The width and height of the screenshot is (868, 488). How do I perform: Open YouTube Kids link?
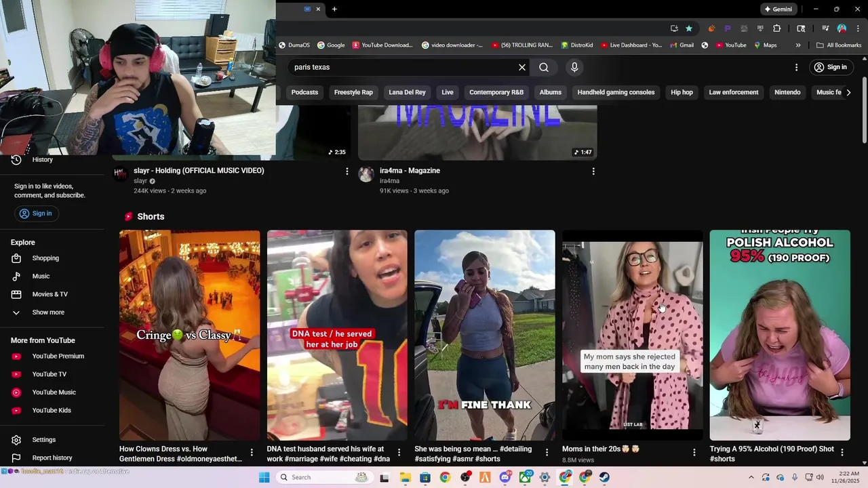[x=52, y=411]
